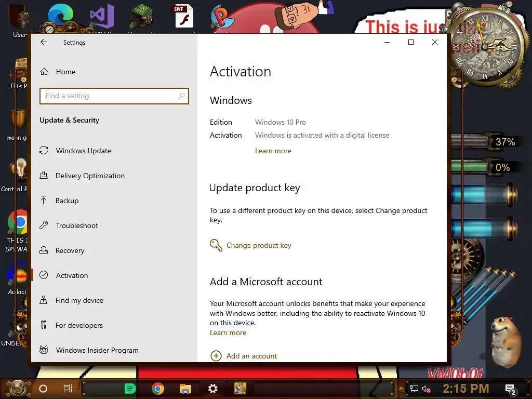532x399 pixels.
Task: Open the steampunk Start button on taskbar
Action: click(17, 389)
